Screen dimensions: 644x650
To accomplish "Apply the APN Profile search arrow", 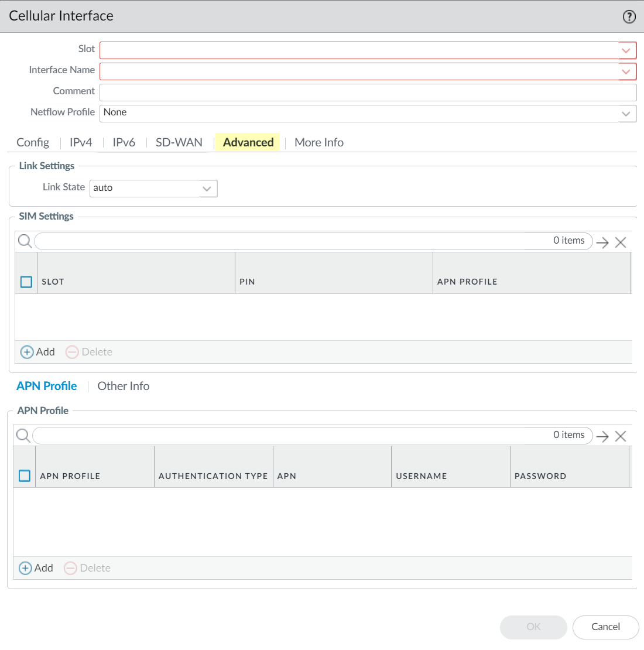I will [x=602, y=436].
